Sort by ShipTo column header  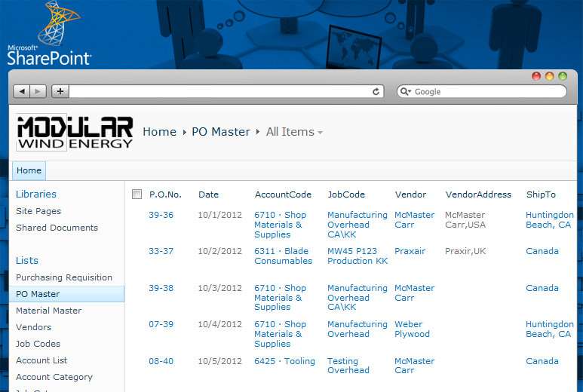coord(541,194)
